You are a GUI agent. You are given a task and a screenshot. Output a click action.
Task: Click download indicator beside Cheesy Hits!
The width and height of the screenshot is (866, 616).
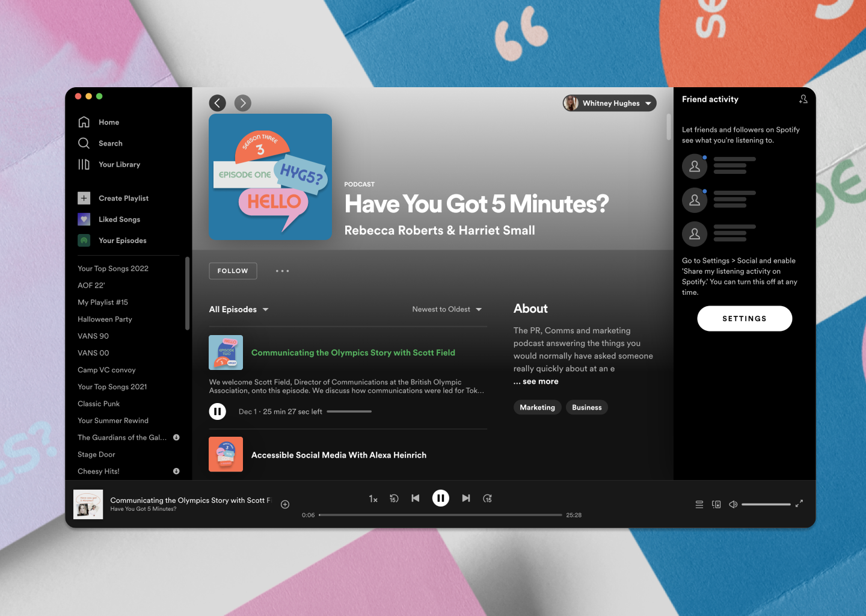(x=176, y=471)
